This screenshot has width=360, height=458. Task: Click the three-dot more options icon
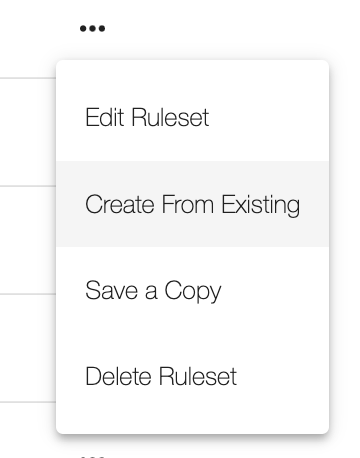tap(92, 29)
